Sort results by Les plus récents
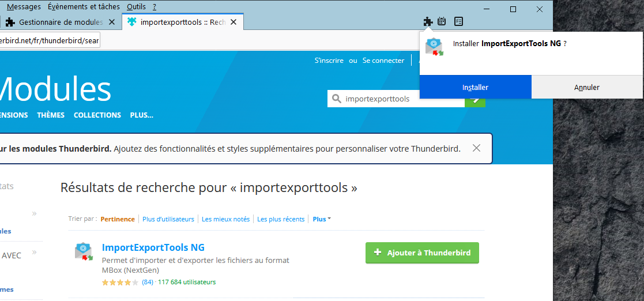The width and height of the screenshot is (644, 301). (x=281, y=219)
